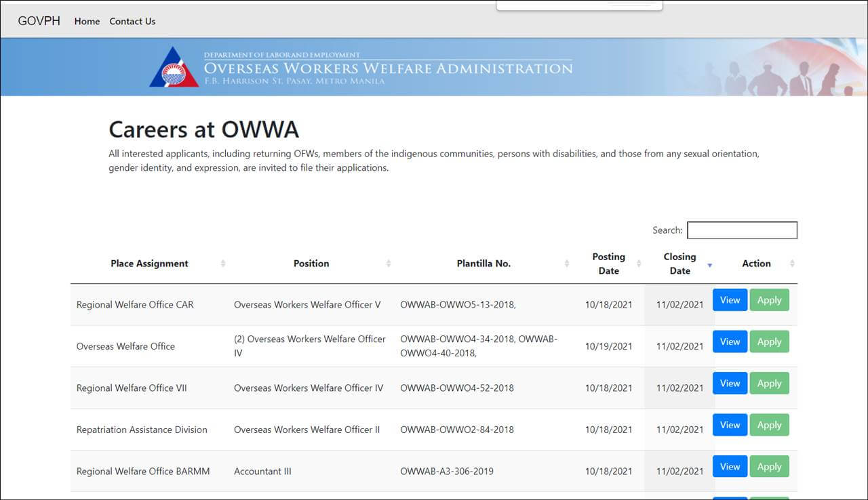Sort table by Position column arrows
The image size is (868, 500).
(x=389, y=264)
